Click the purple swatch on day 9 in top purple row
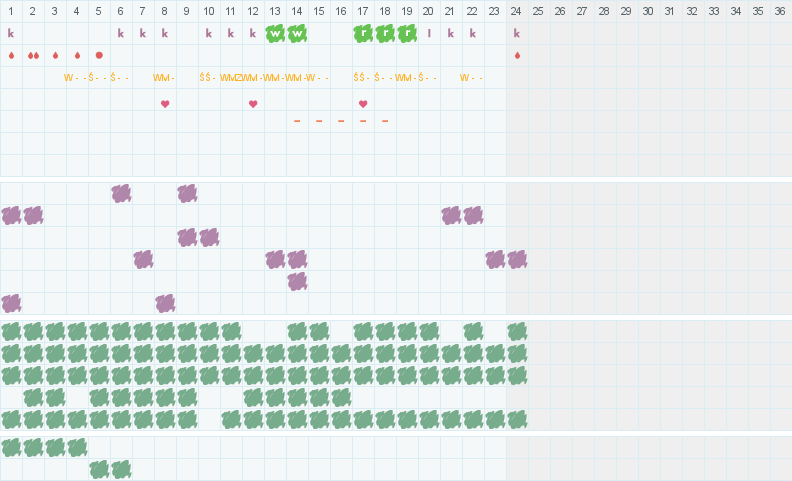Screen dimensions: 792x481 click(x=187, y=193)
